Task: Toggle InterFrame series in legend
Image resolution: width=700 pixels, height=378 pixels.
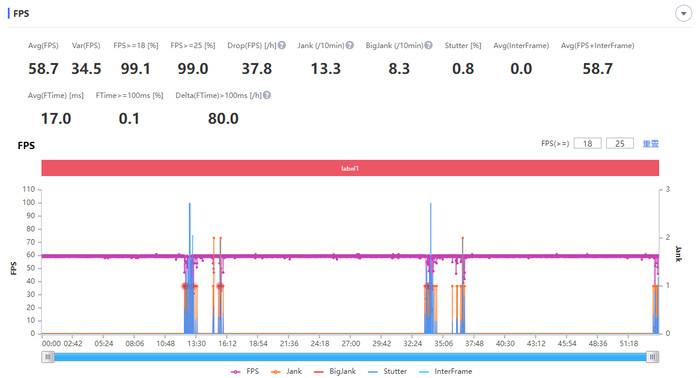Action: click(446, 371)
